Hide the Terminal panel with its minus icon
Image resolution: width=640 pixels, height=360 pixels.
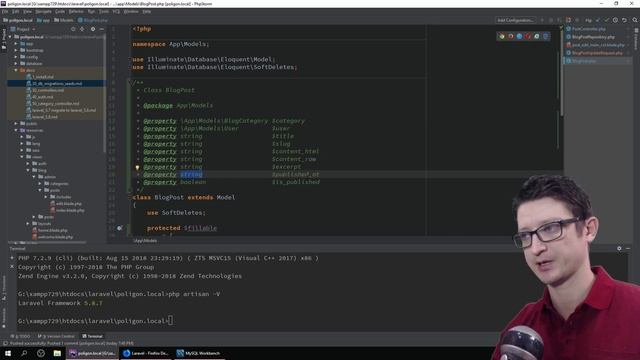[628, 248]
